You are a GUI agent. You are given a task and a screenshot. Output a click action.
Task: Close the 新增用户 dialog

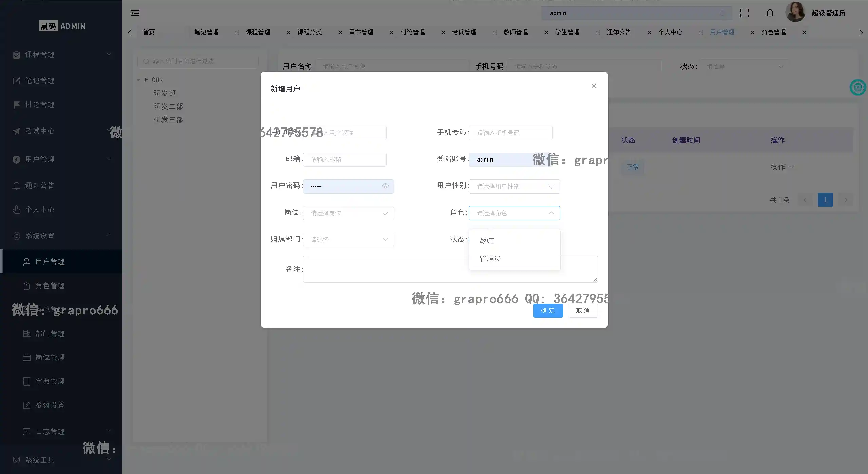point(594,86)
